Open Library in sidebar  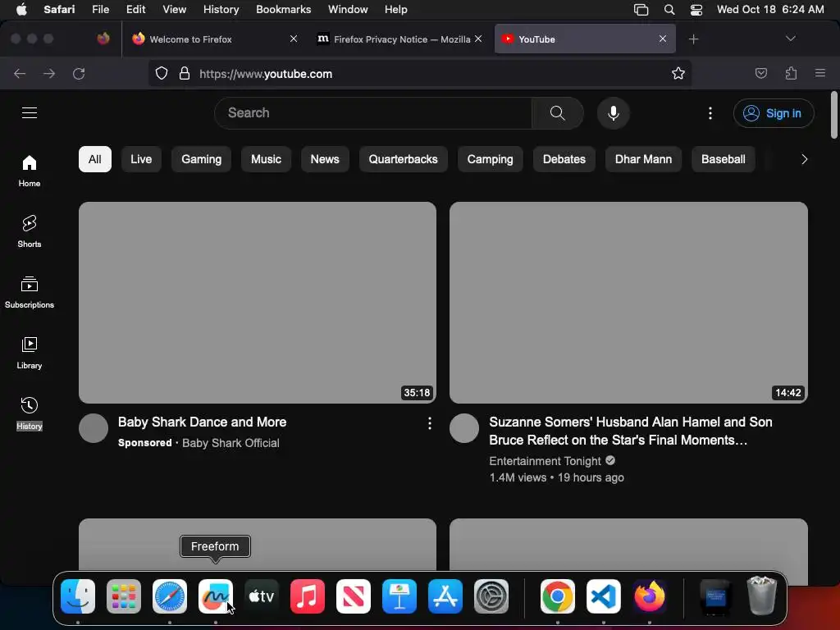click(x=30, y=353)
